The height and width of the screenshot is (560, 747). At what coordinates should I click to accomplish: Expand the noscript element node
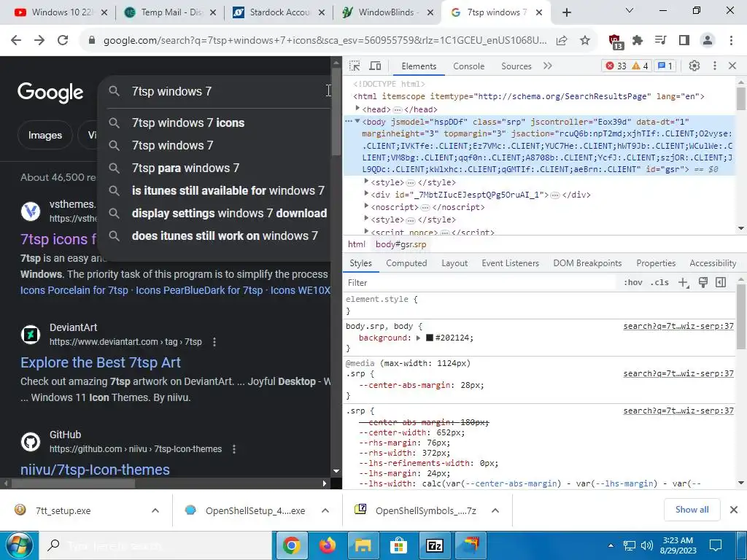pos(366,206)
